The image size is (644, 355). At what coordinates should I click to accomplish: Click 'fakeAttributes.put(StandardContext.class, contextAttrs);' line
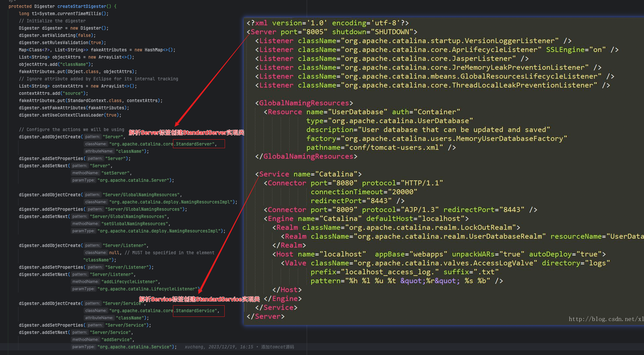click(x=91, y=100)
